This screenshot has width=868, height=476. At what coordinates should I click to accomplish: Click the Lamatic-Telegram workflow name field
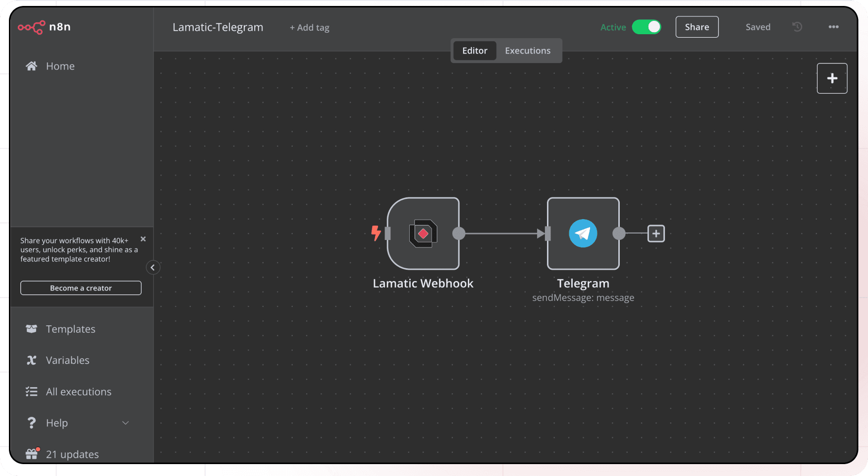pos(218,27)
